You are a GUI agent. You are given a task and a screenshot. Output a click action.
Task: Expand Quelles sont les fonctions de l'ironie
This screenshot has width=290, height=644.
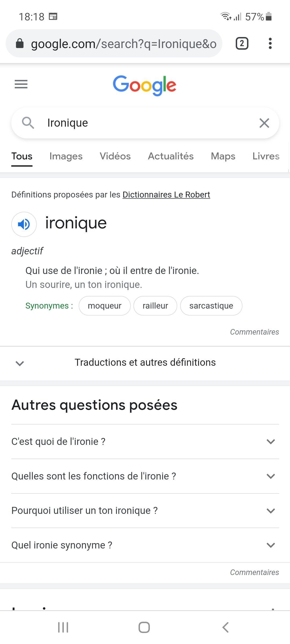pyautogui.click(x=145, y=476)
